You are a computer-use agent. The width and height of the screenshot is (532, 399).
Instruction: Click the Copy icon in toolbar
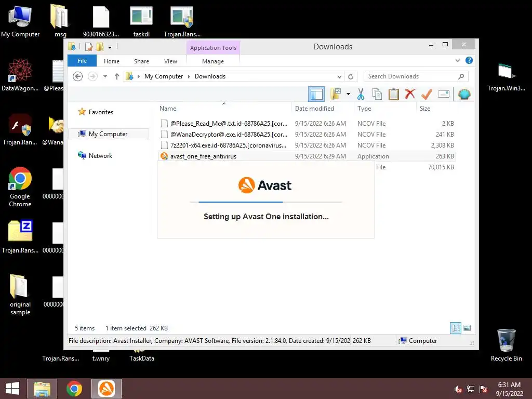click(x=377, y=94)
